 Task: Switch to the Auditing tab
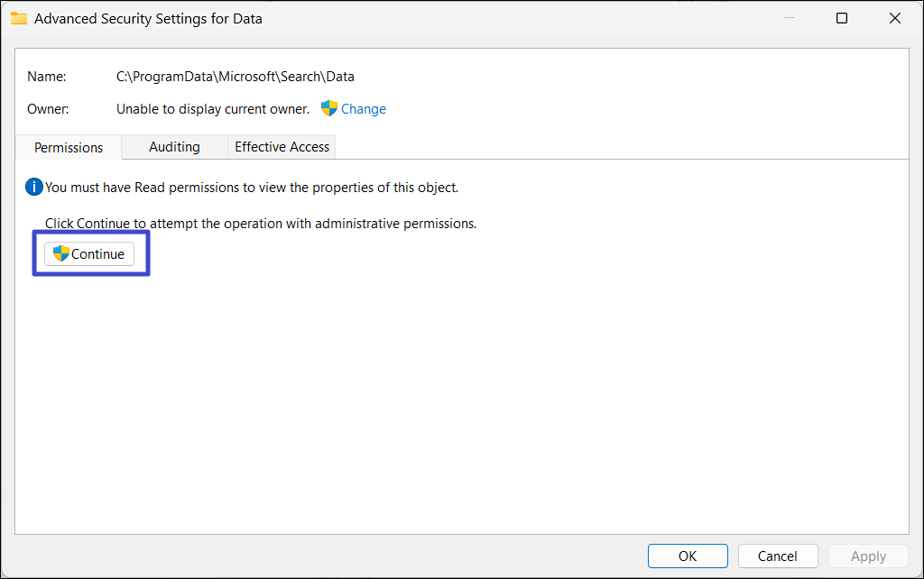coord(174,146)
